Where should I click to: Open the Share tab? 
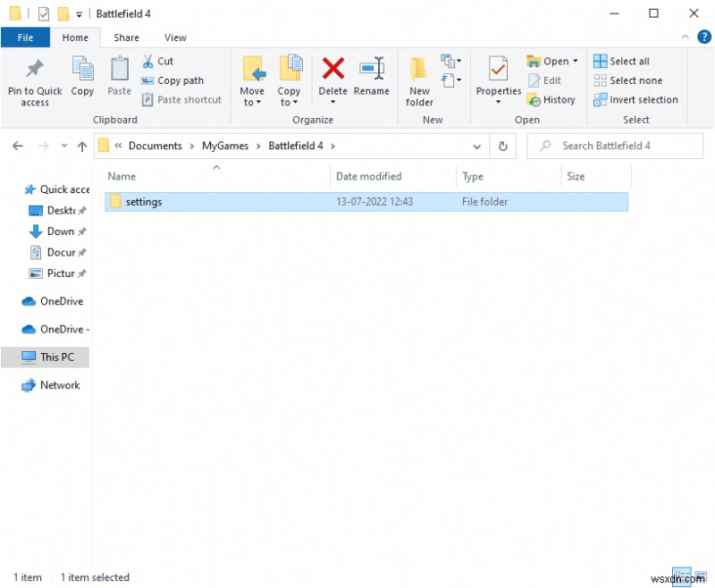coord(126,38)
